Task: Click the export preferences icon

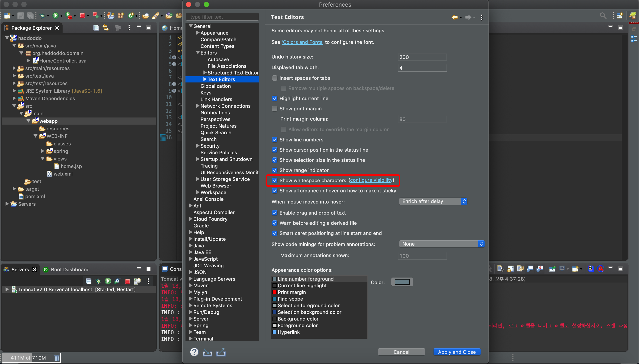Action: click(221, 352)
